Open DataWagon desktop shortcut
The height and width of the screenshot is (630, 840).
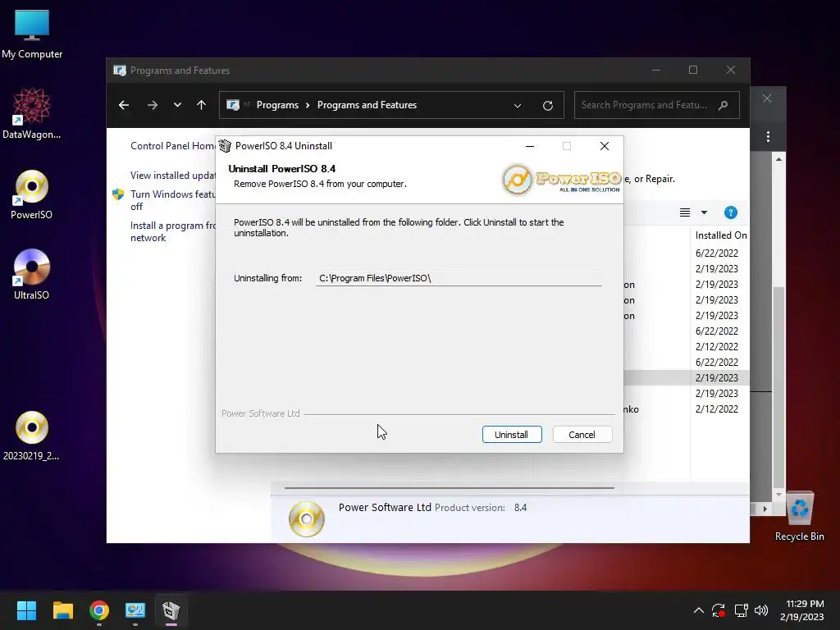pos(32,113)
